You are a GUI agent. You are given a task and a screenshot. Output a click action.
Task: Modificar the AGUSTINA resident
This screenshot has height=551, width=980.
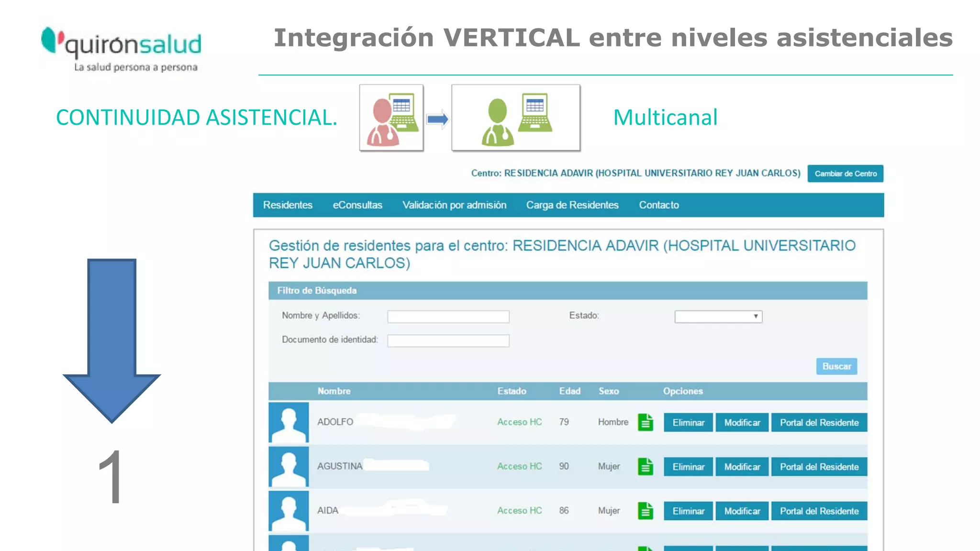tap(742, 467)
